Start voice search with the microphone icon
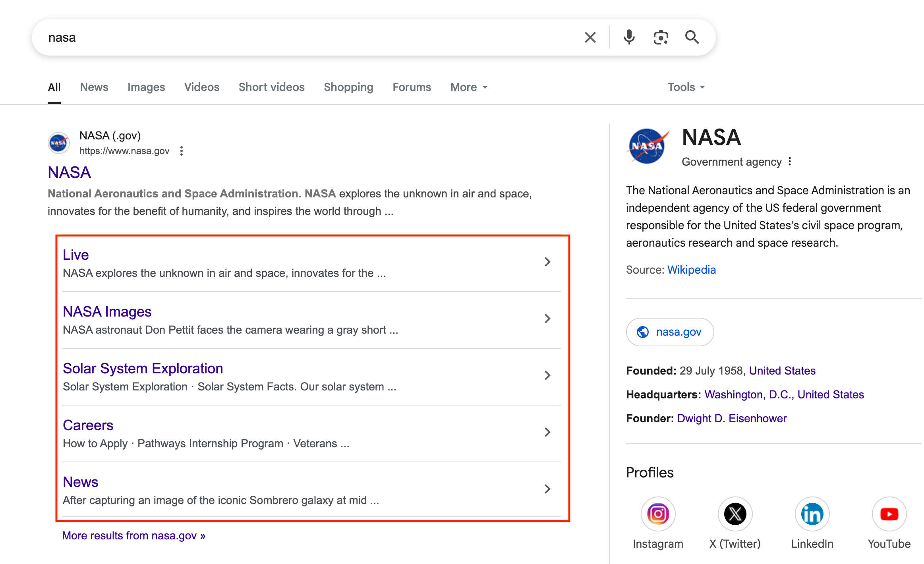This screenshot has height=564, width=924. point(629,37)
